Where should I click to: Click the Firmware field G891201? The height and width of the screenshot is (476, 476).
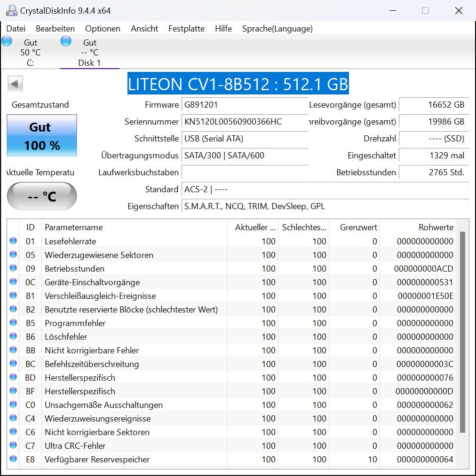(x=245, y=105)
